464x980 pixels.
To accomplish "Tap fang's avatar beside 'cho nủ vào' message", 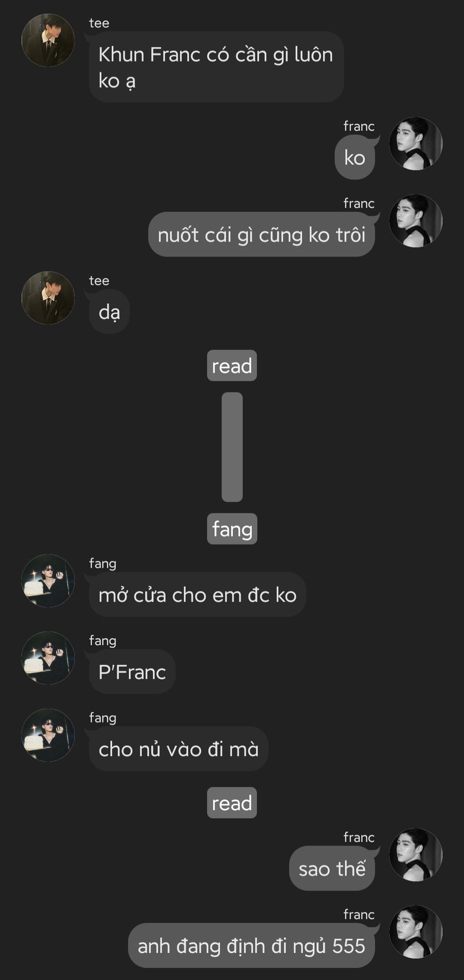I will coord(48,735).
